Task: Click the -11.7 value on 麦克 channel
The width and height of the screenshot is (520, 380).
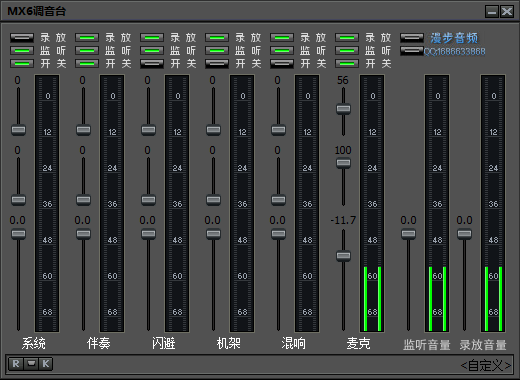Action: (343, 220)
